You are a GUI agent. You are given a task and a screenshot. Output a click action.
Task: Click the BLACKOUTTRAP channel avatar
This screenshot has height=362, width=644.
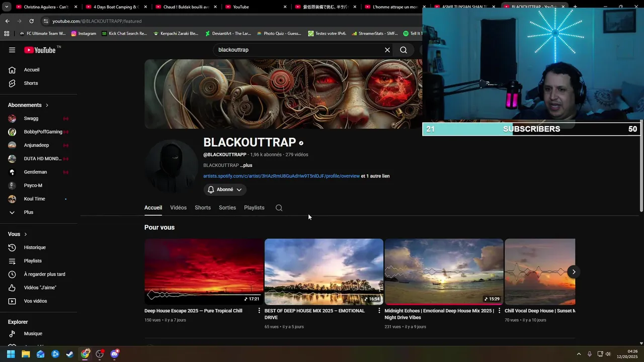click(171, 166)
